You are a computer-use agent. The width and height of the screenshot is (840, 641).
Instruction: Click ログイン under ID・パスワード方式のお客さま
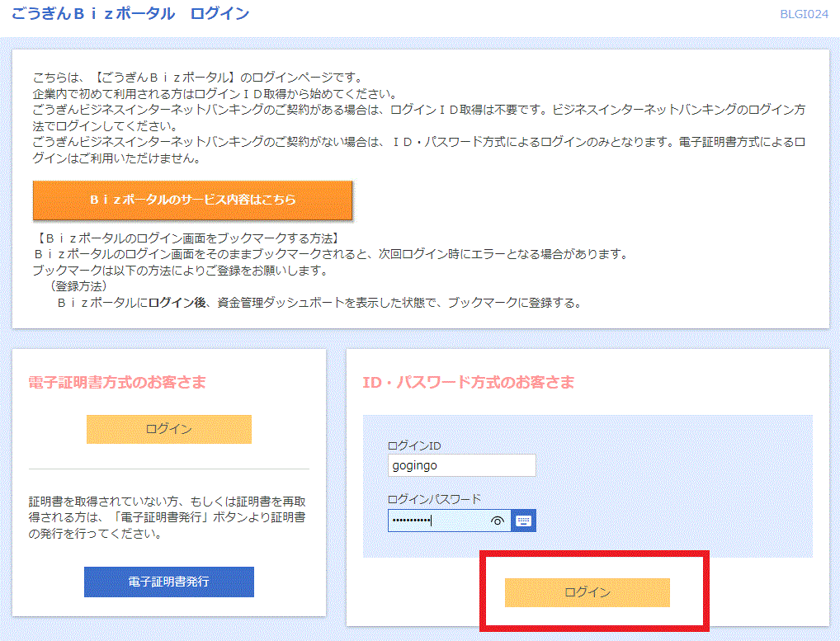pos(588,592)
